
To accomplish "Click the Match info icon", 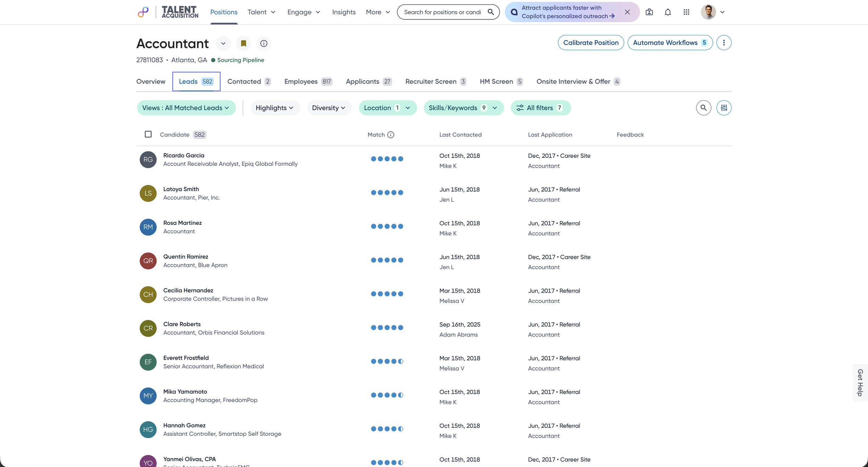I will 391,135.
